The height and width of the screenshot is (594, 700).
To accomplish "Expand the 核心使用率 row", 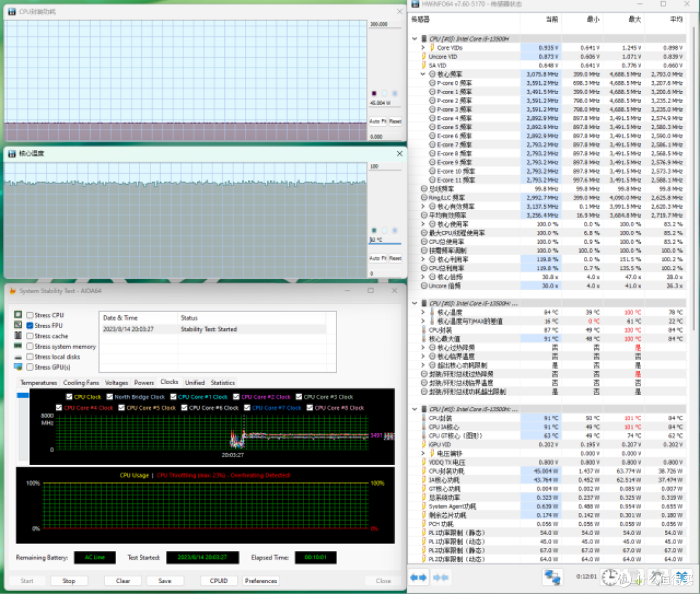I will (423, 224).
